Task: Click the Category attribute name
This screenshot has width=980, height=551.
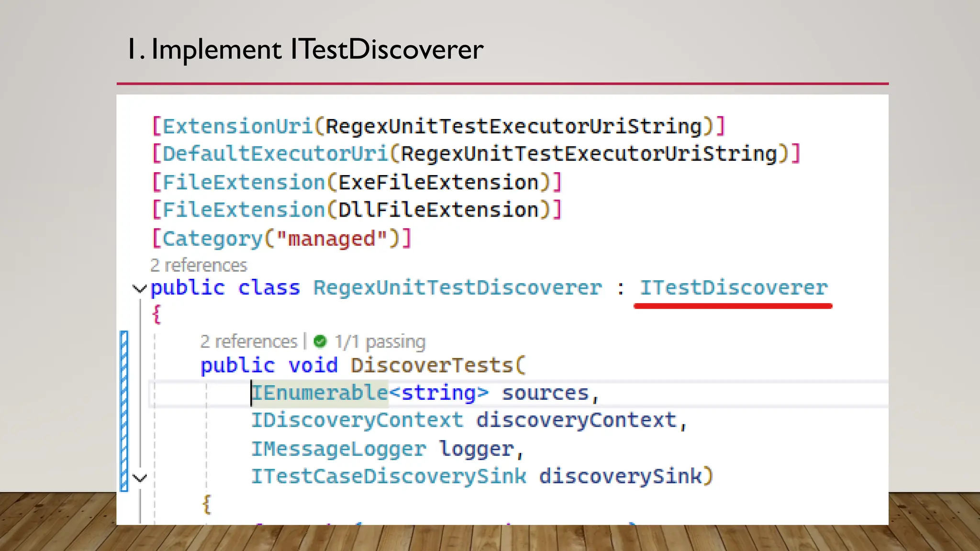Action: click(x=212, y=239)
